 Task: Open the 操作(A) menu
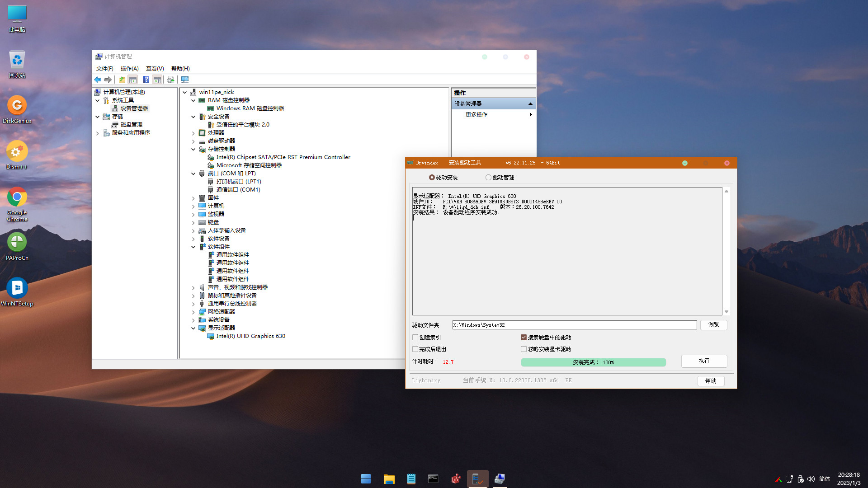(x=129, y=69)
